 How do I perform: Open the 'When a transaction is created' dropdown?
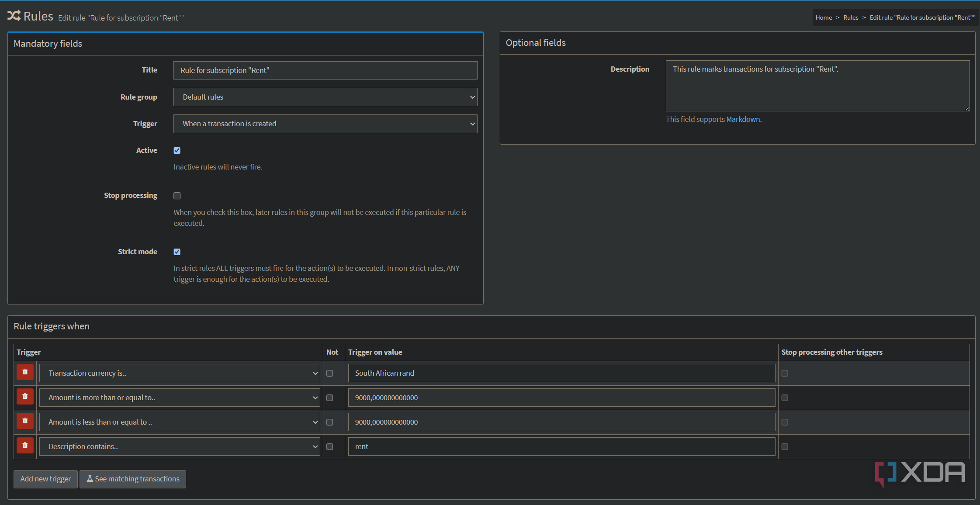tap(325, 124)
